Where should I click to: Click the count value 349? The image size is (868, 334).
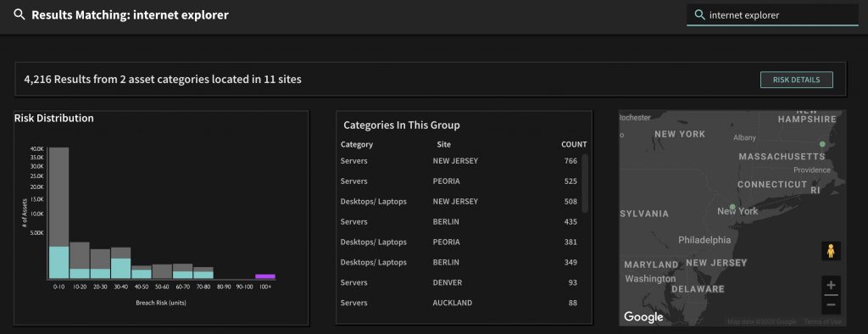[x=570, y=263]
